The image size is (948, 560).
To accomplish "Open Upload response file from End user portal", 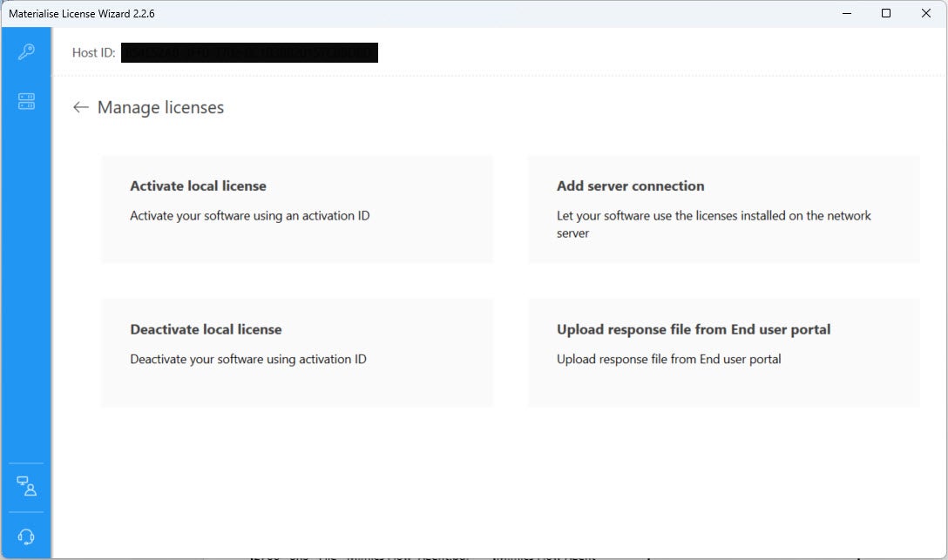I will click(x=723, y=353).
